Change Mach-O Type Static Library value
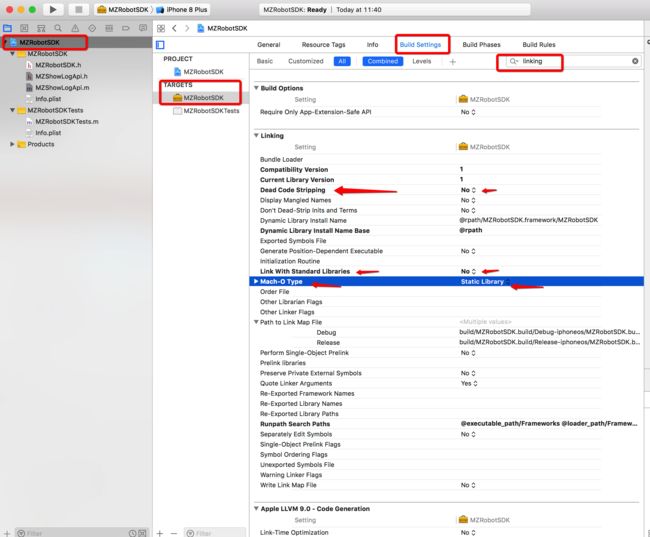 point(485,282)
